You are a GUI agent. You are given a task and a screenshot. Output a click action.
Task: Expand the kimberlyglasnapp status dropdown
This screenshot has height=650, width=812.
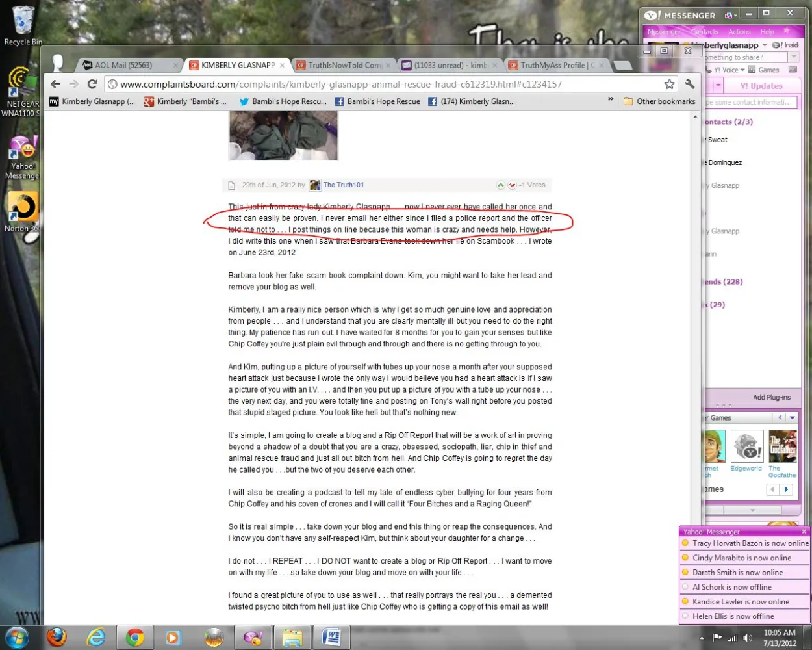point(765,45)
